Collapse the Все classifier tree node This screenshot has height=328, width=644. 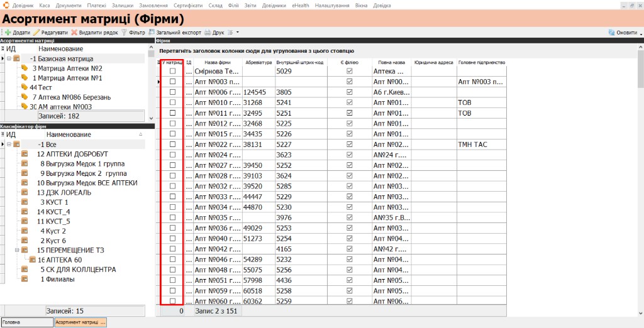9,145
